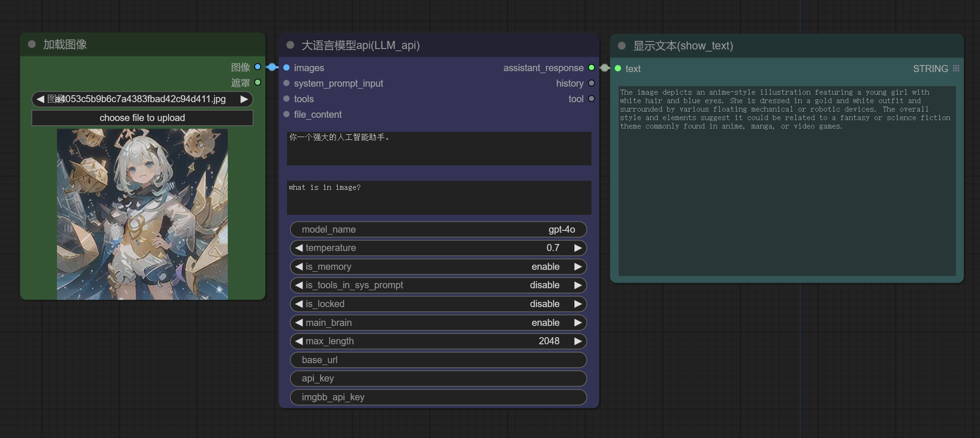The width and height of the screenshot is (980, 438).
Task: Click the 遮罩 mask output connector
Action: (x=257, y=82)
